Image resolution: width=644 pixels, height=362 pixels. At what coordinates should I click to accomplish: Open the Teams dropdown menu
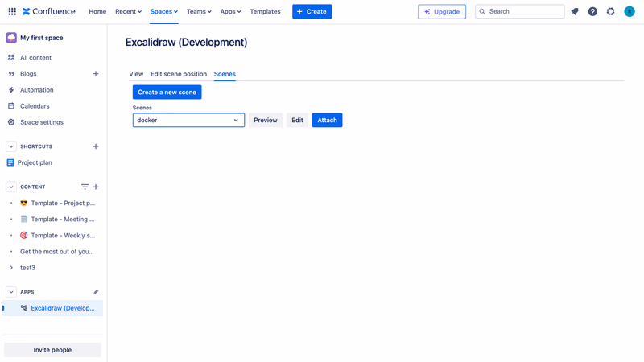[x=199, y=11]
